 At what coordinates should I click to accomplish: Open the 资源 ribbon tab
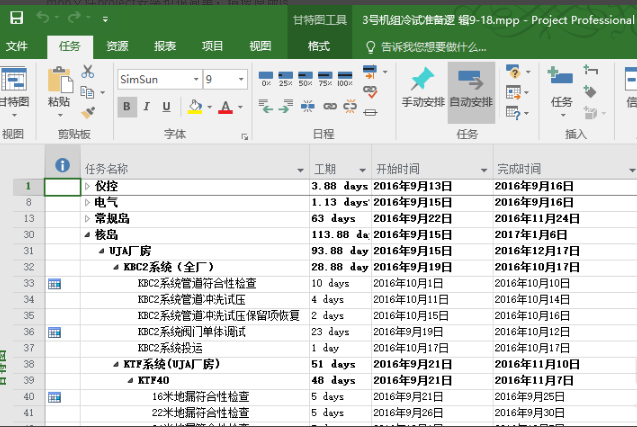tap(117, 46)
